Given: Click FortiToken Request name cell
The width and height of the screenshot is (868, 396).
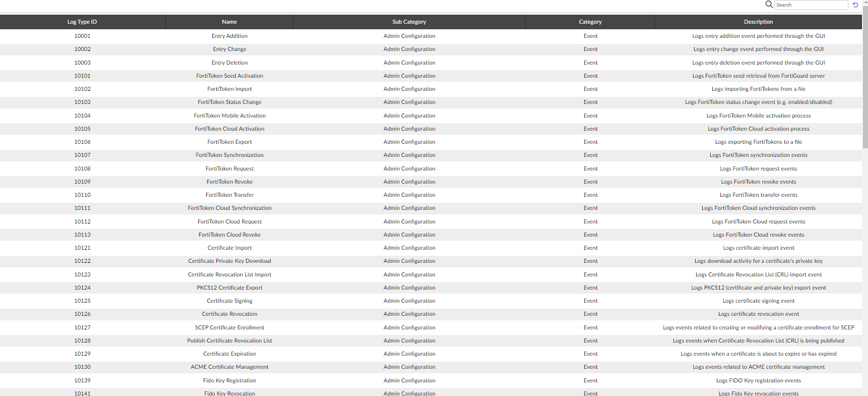Looking at the screenshot, I should (x=229, y=168).
